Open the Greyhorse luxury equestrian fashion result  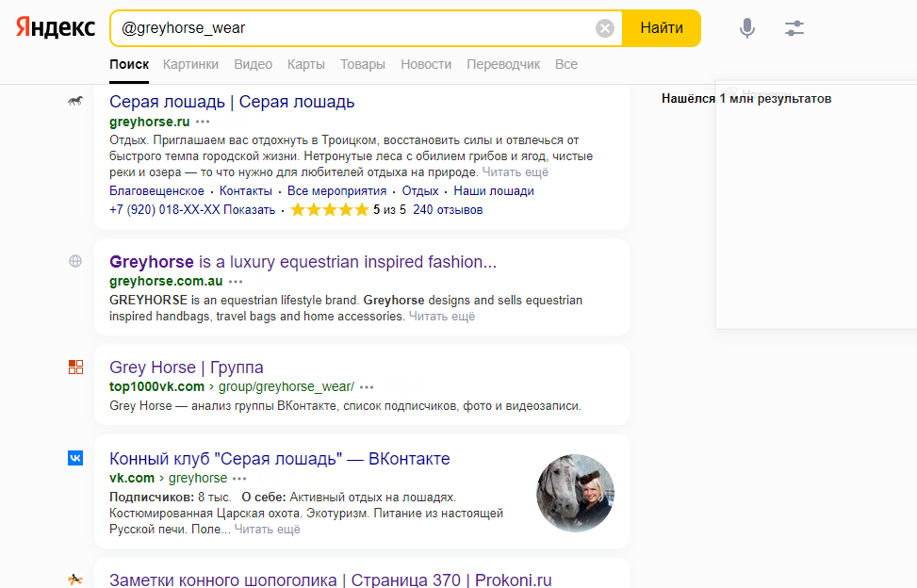303,262
